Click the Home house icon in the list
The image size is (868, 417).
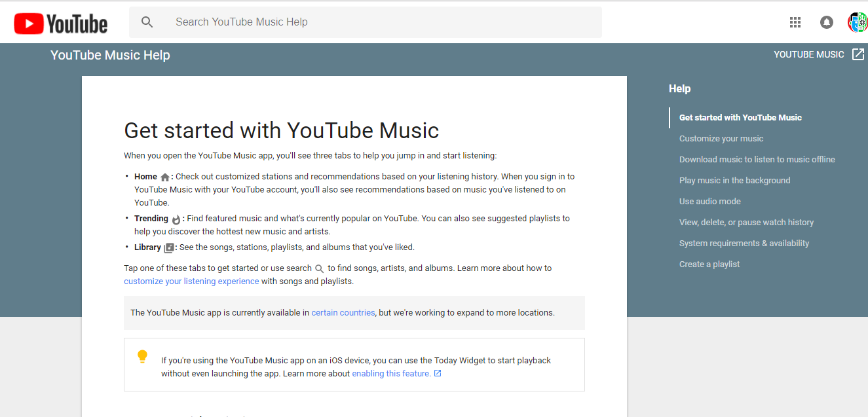click(165, 177)
